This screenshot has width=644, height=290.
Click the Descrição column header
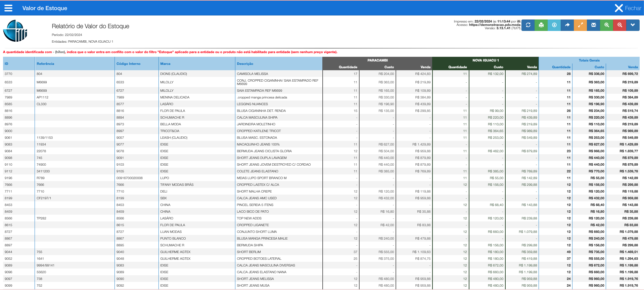click(x=245, y=64)
